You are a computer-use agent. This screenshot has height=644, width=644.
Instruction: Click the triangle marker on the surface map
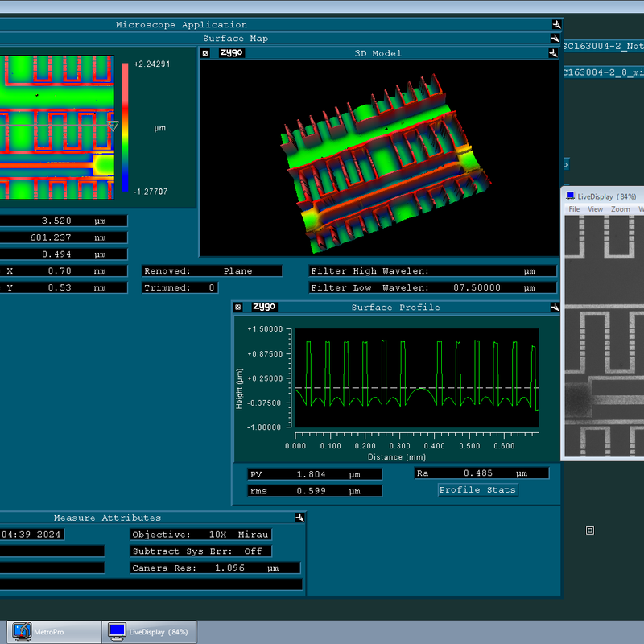click(114, 126)
